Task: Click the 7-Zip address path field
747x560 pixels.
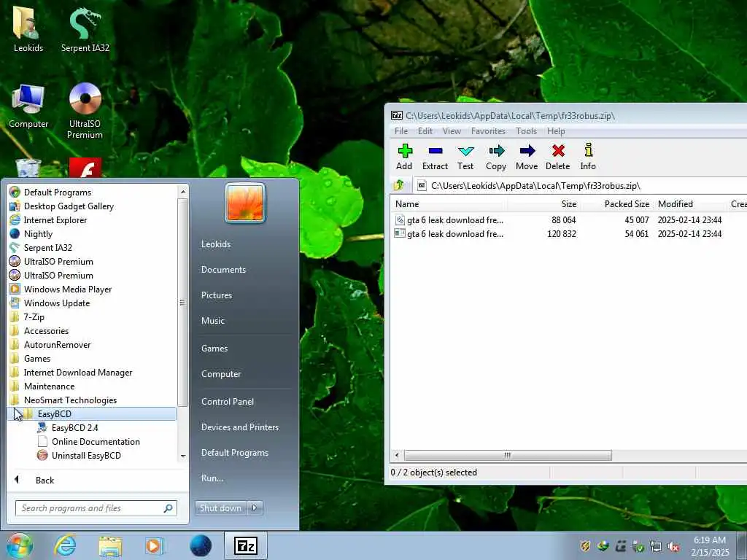Action: pos(580,186)
